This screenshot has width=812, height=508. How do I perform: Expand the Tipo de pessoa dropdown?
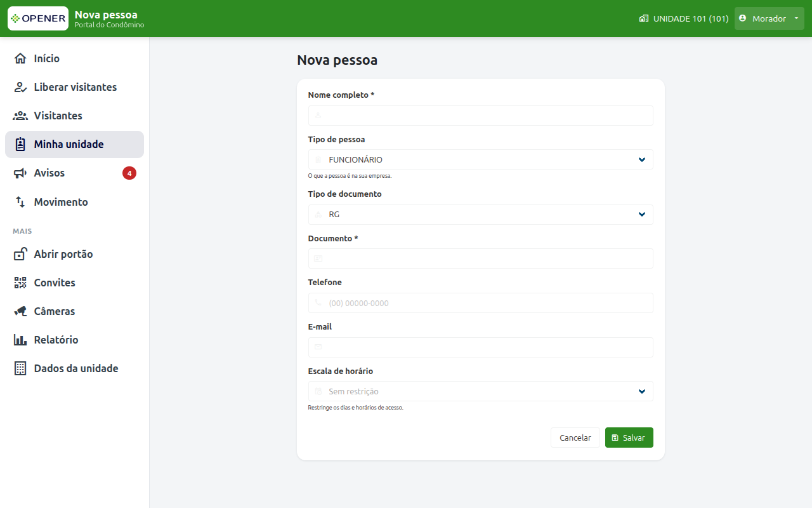[481, 159]
